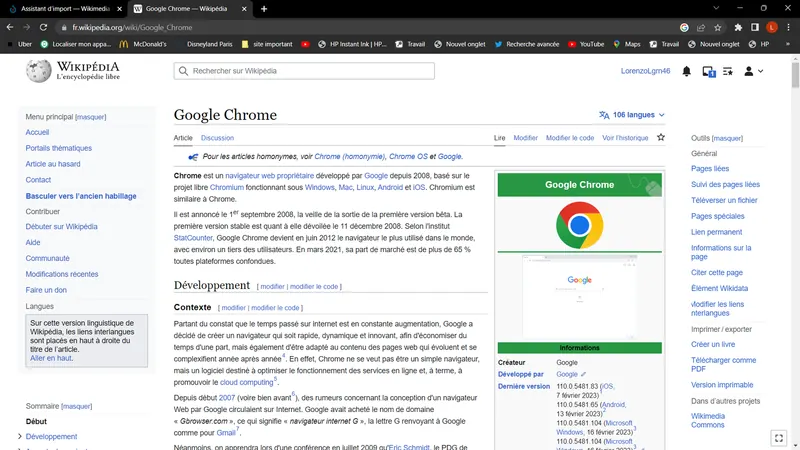
Task: Bookmark this page with the star icon in address bar
Action: coord(718,28)
